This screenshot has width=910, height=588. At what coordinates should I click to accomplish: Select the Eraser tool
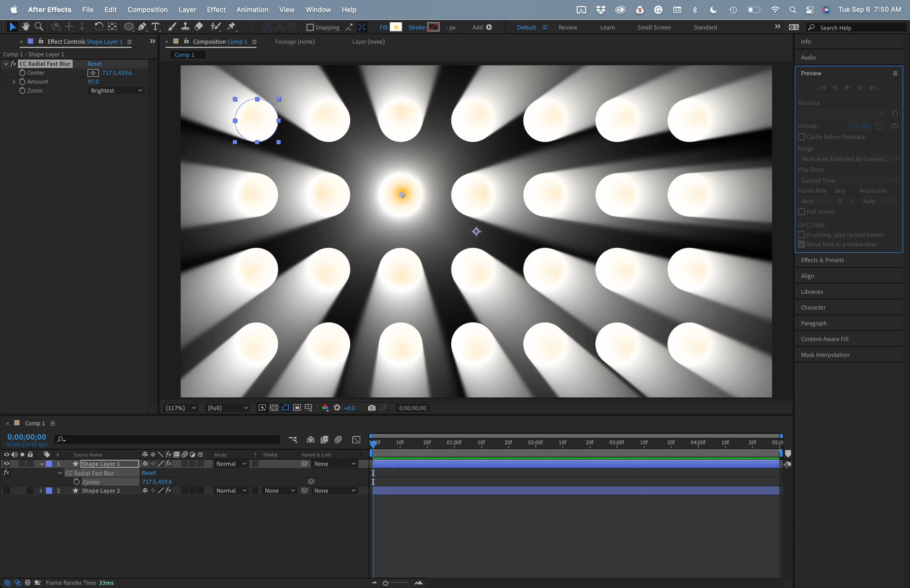(x=199, y=27)
